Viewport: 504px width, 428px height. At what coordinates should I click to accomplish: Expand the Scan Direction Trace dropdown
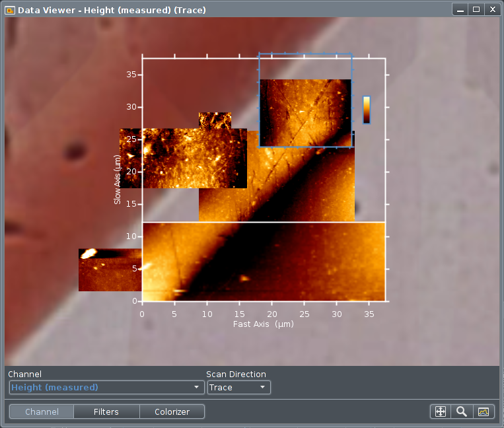[238, 387]
